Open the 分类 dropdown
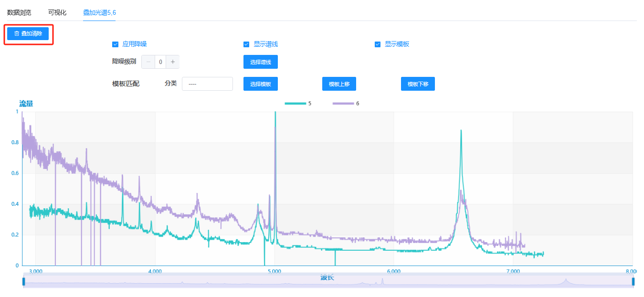This screenshot has height=297, width=644. click(207, 84)
